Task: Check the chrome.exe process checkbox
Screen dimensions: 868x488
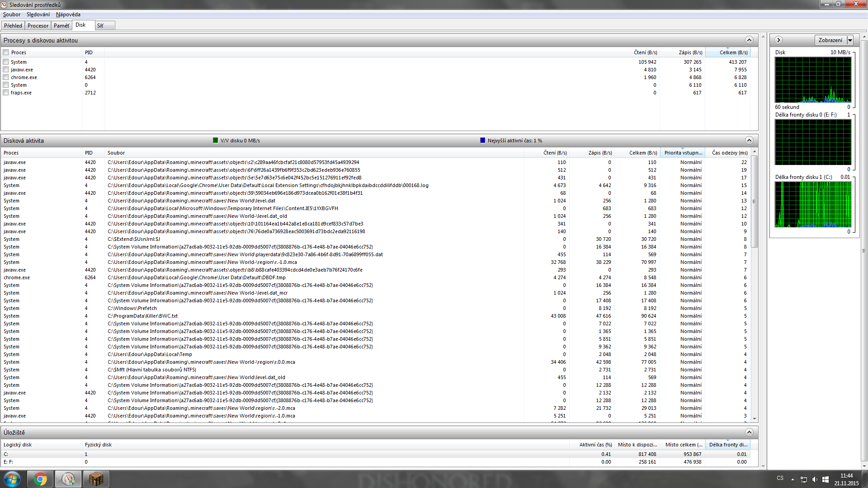Action: (x=6, y=77)
